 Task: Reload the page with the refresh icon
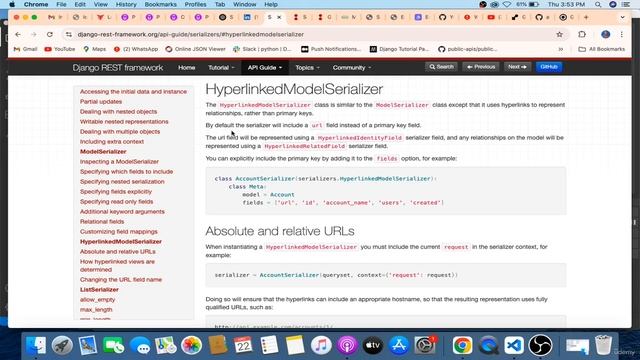[x=50, y=35]
